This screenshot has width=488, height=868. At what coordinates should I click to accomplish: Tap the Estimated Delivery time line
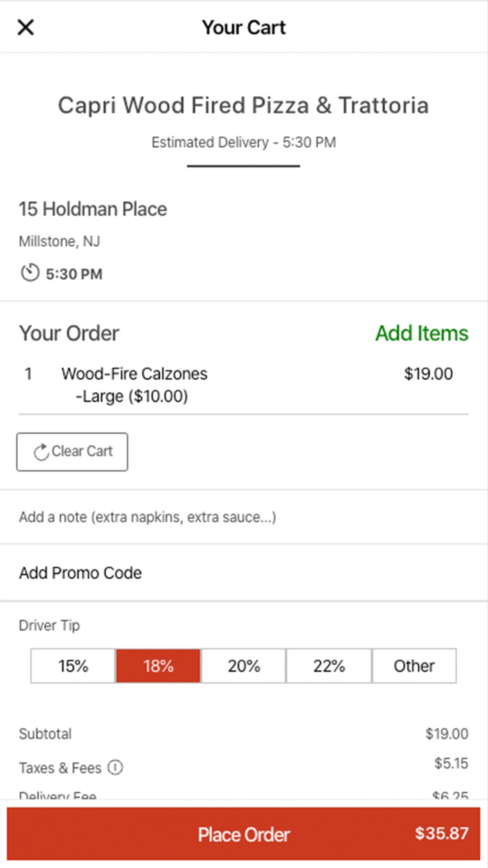coord(244,142)
